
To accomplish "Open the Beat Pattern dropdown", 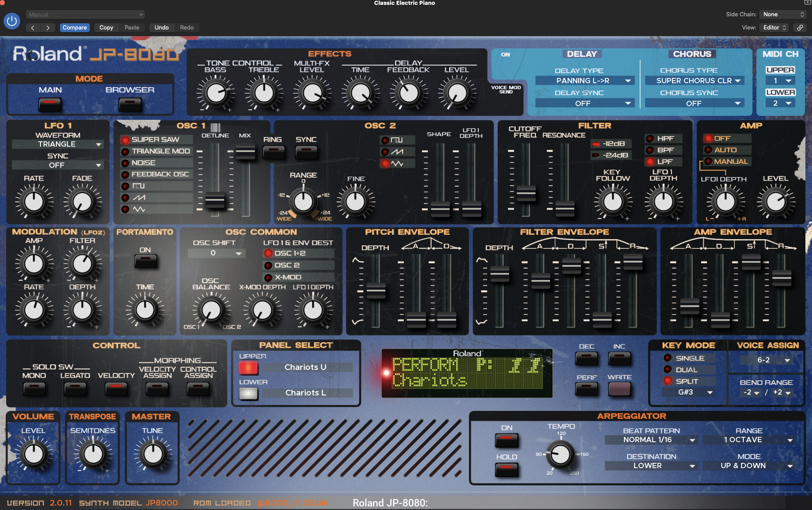I will (651, 440).
